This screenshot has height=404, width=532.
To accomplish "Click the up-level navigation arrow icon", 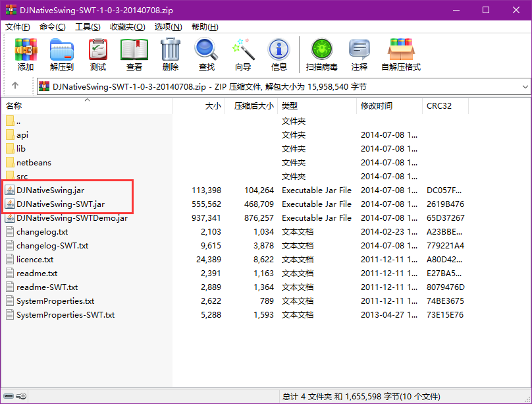I will 14,85.
